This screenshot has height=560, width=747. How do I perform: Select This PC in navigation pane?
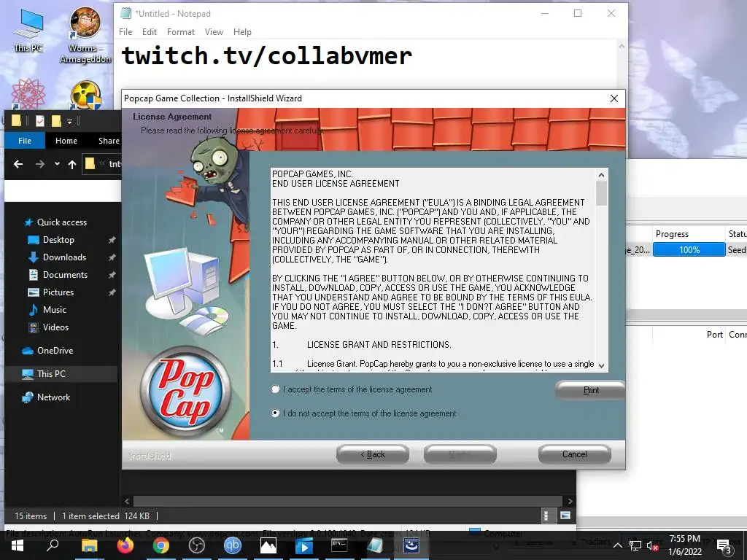[x=51, y=374]
